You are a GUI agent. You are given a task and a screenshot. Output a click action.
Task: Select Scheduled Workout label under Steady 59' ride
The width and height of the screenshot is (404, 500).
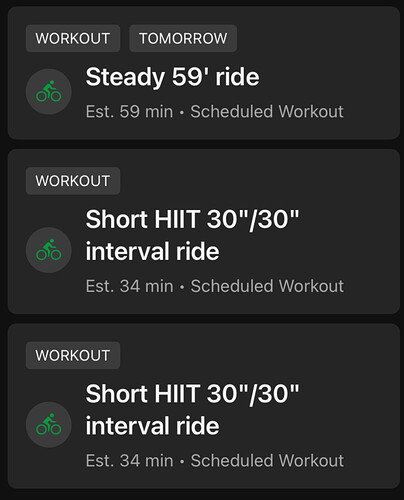[x=267, y=112]
